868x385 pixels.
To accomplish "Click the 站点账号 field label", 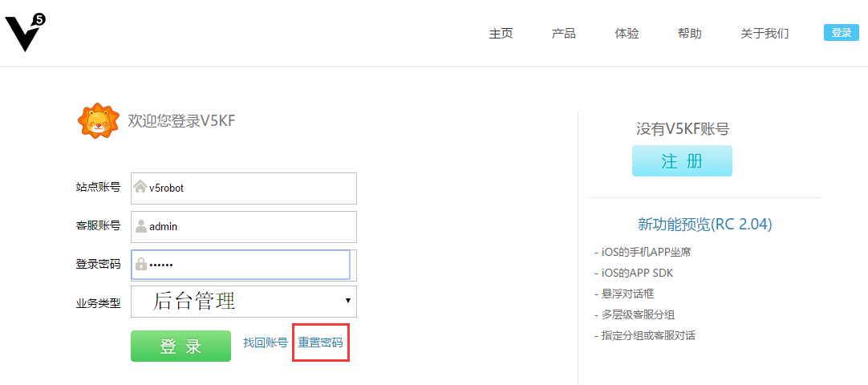I will [x=98, y=188].
